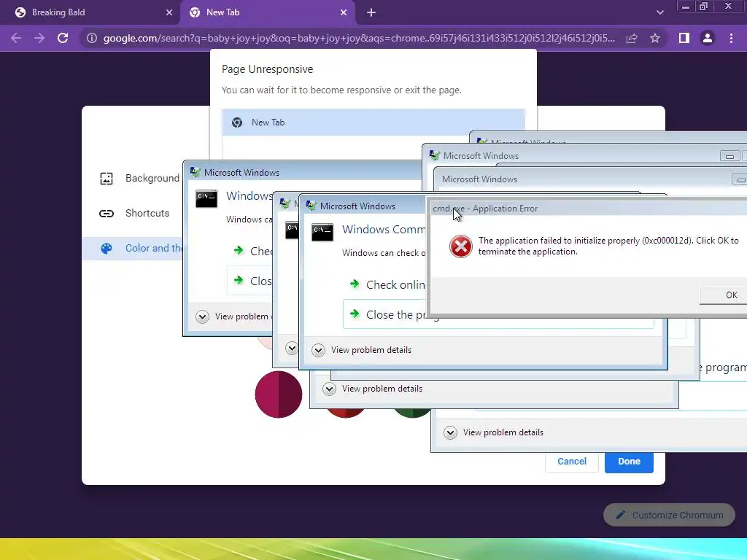Viewport: 747px width, 560px height.
Task: Click the Chromium logo in the New Tab row
Action: click(237, 122)
